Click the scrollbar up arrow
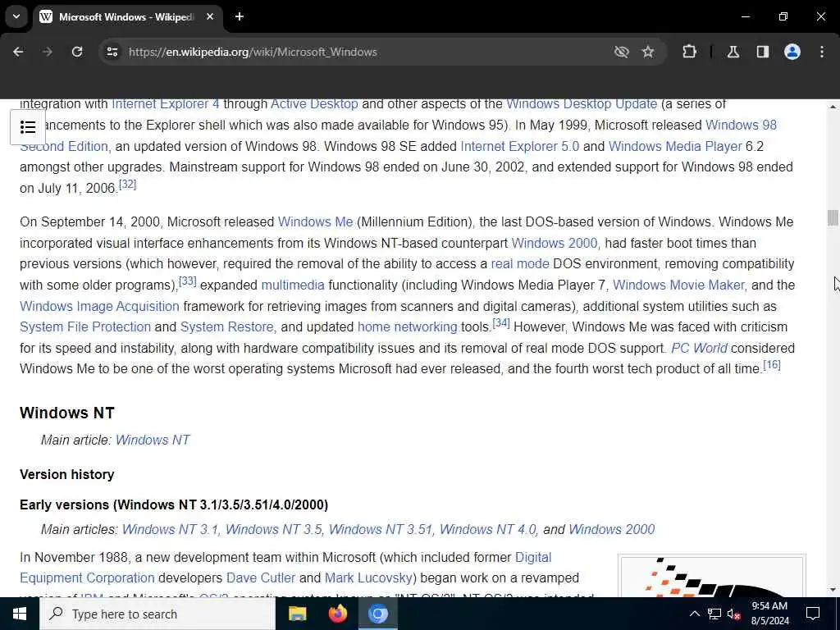840x630 pixels. [833, 107]
